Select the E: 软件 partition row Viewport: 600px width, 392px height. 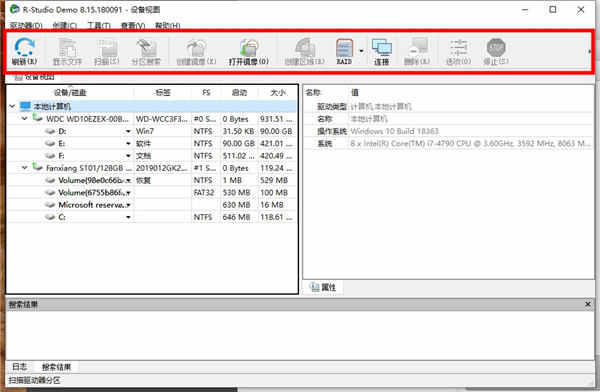152,143
